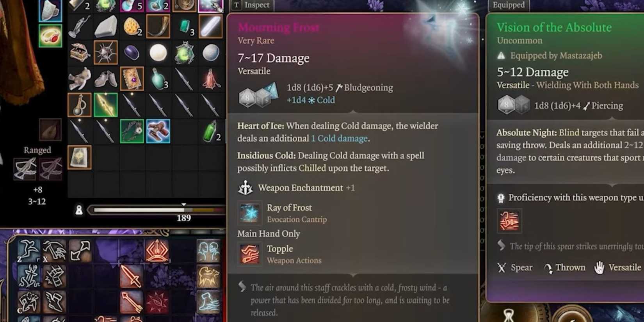Pick the green potion bottle with count 2
This screenshot has width=644, height=322.
[211, 131]
